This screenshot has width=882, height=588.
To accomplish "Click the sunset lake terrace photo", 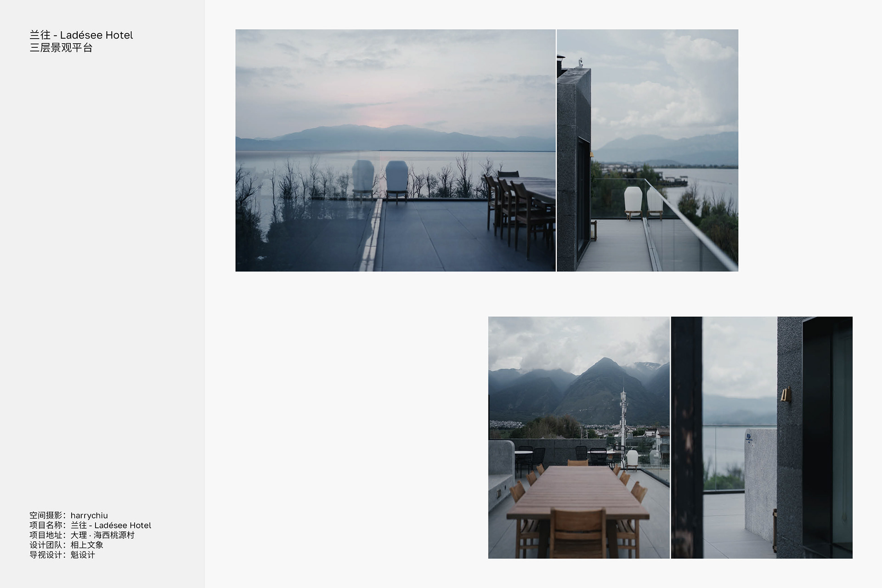I will [x=395, y=150].
